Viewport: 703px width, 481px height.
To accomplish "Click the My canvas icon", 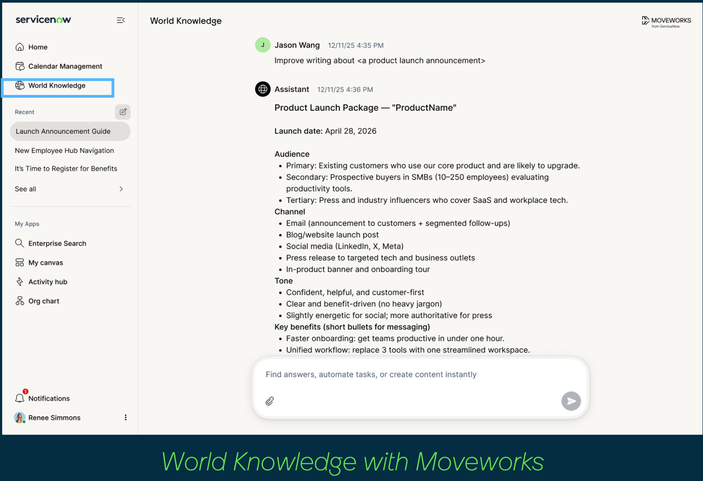I will pos(19,262).
